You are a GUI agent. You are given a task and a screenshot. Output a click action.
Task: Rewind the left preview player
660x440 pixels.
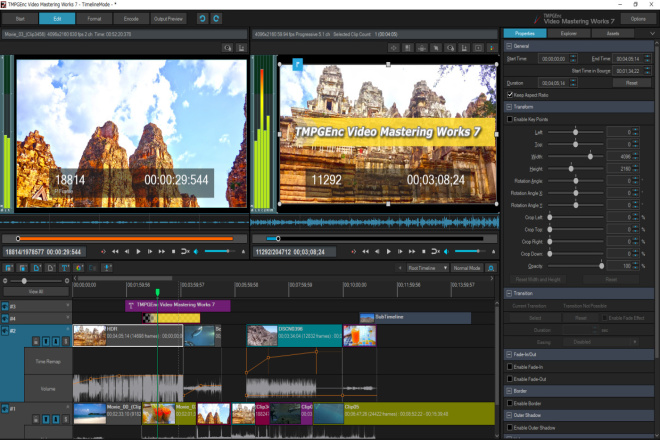[x=115, y=251]
